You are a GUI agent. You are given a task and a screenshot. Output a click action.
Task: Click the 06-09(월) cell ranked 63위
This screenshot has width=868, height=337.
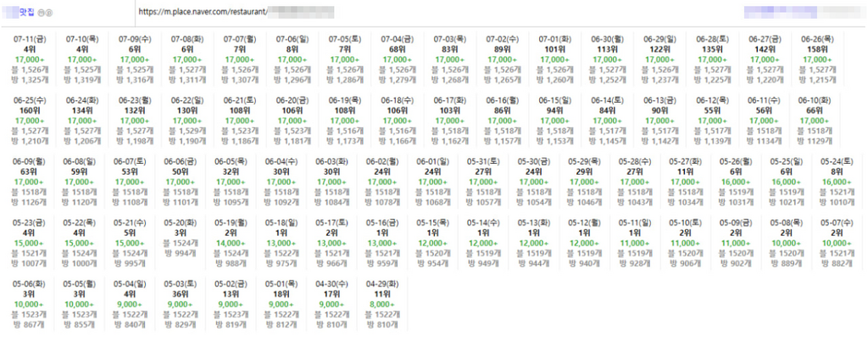[29, 183]
